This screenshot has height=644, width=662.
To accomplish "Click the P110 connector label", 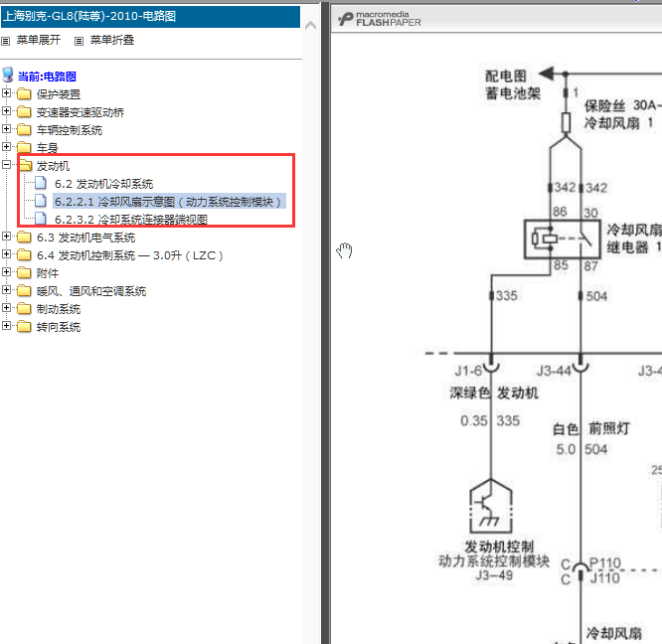I will pyautogui.click(x=604, y=563).
